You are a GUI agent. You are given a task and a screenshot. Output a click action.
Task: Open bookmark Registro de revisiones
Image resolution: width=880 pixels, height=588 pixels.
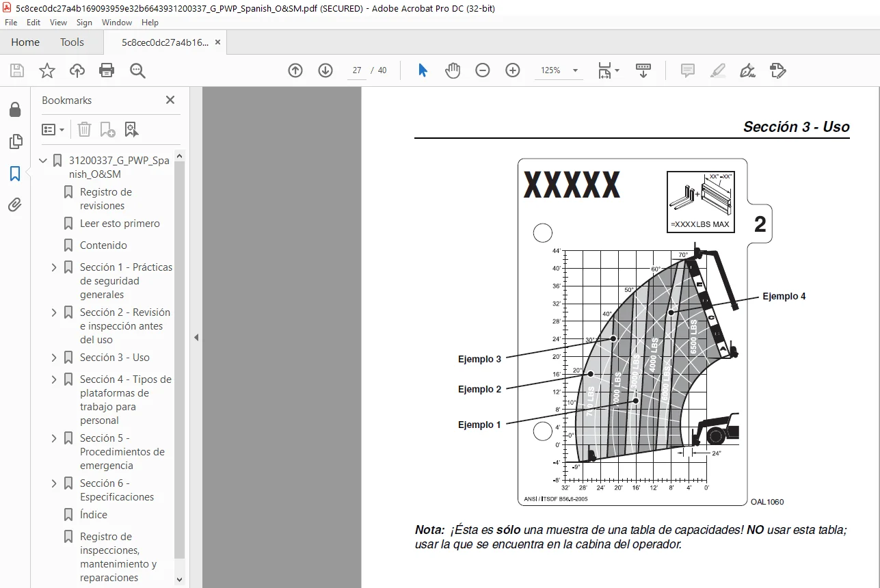click(106, 199)
